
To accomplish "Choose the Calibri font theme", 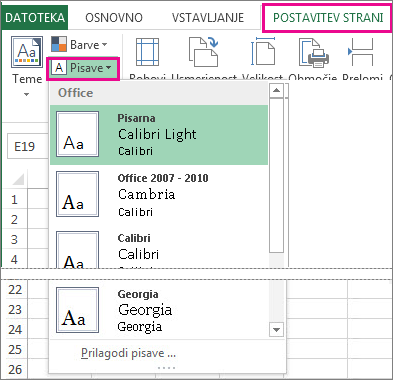I will [x=159, y=246].
